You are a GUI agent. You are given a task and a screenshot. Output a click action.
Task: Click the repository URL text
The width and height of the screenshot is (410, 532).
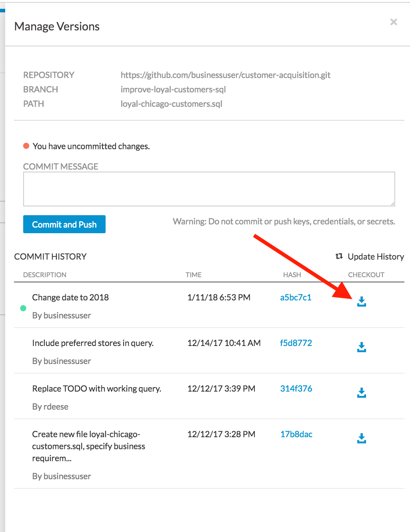pyautogui.click(x=225, y=75)
